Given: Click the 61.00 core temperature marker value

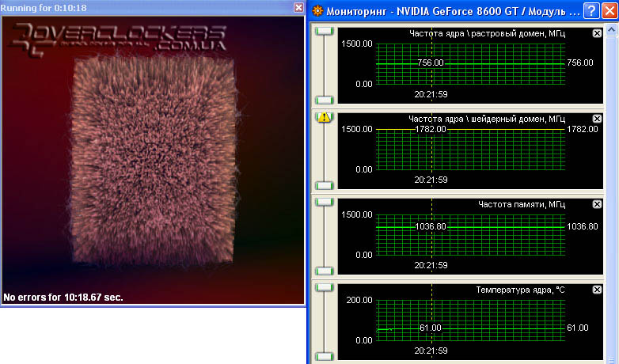Looking at the screenshot, I should pyautogui.click(x=431, y=328).
